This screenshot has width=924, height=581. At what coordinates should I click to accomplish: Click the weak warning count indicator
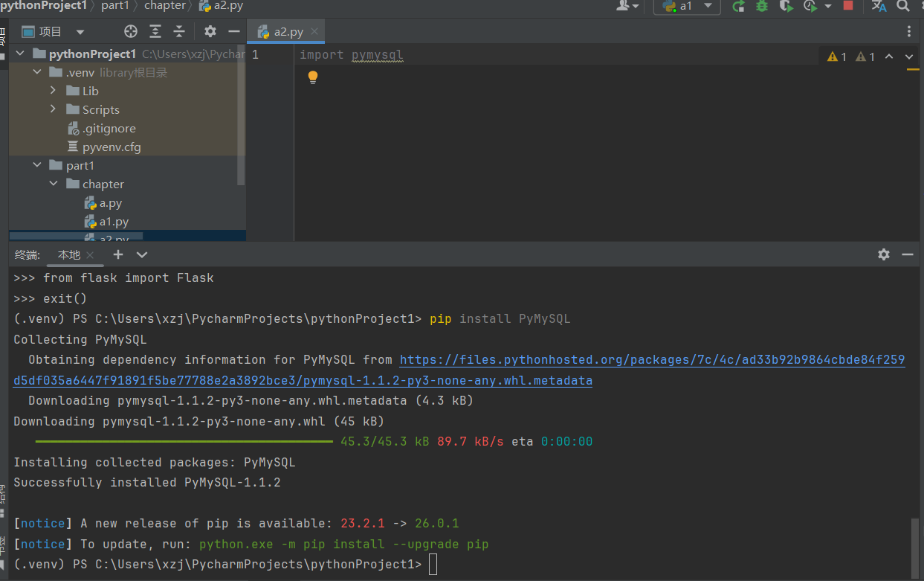pyautogui.click(x=865, y=57)
